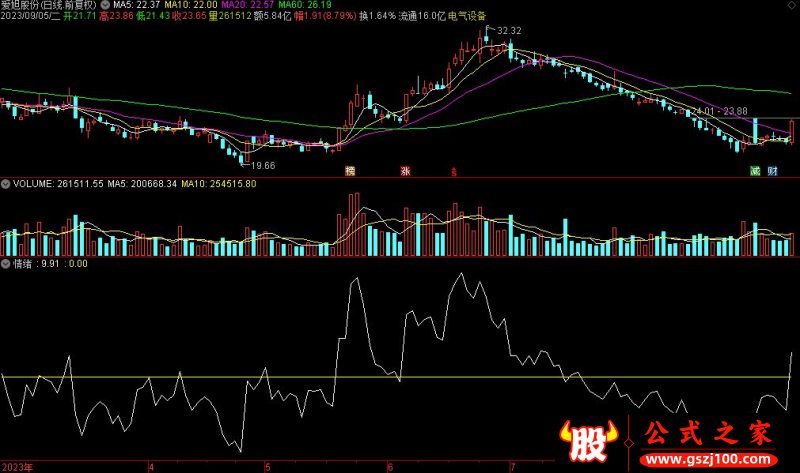Screen dimensions: 800x473
Task: Click the close price 收23.65
Action: coord(189,16)
